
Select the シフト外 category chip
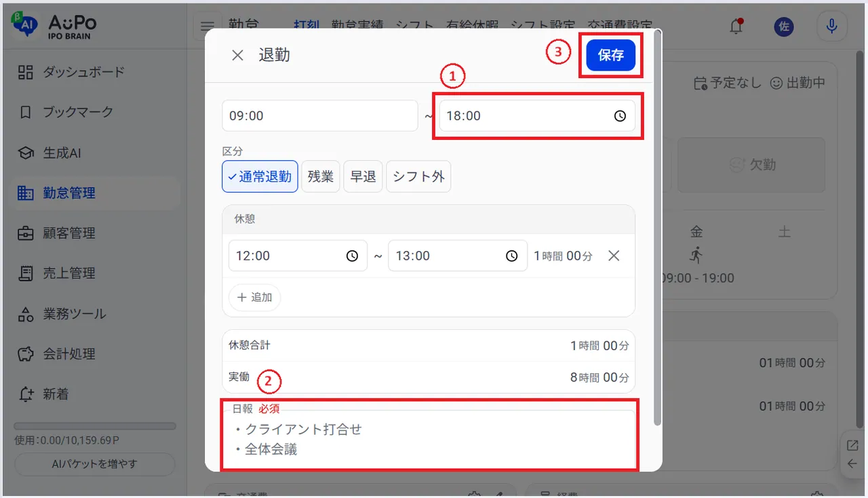click(x=418, y=176)
